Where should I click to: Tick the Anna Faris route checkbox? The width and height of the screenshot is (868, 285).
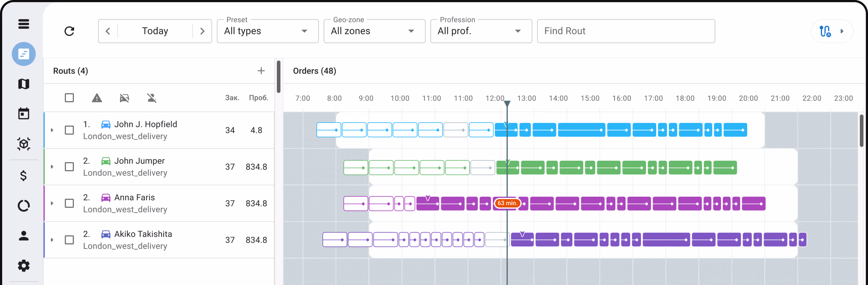[69, 203]
